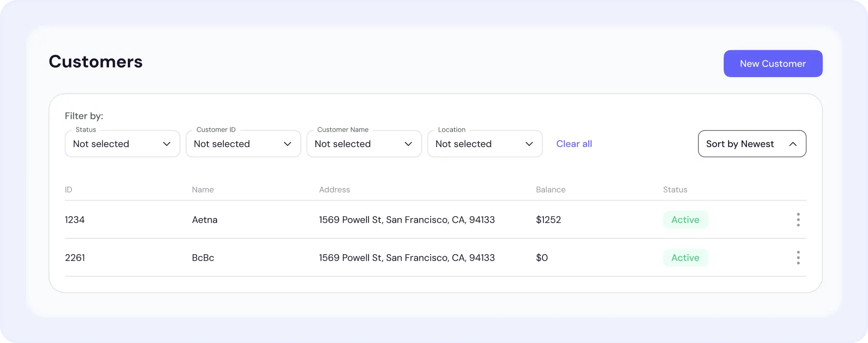The image size is (868, 343).
Task: Expand the Location filter dropdown
Action: pos(485,144)
